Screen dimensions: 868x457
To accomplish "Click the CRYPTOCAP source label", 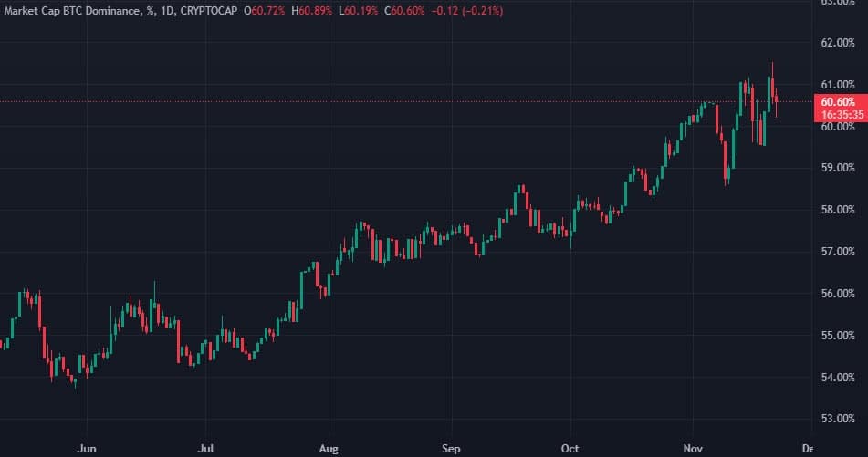I will coord(209,11).
